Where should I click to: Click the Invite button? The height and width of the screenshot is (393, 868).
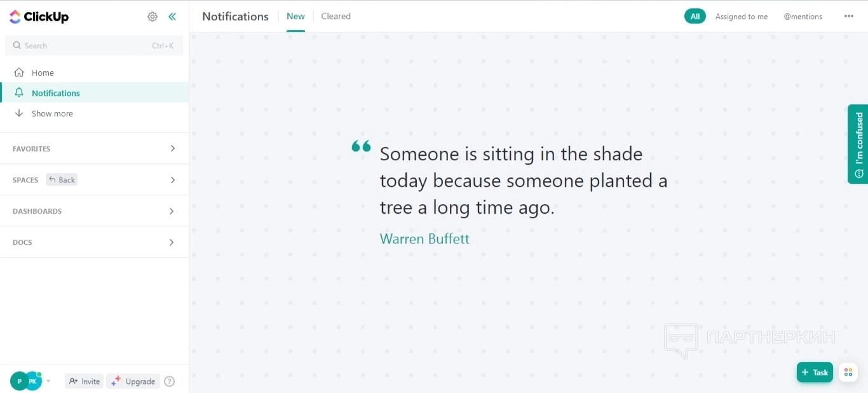coord(84,382)
